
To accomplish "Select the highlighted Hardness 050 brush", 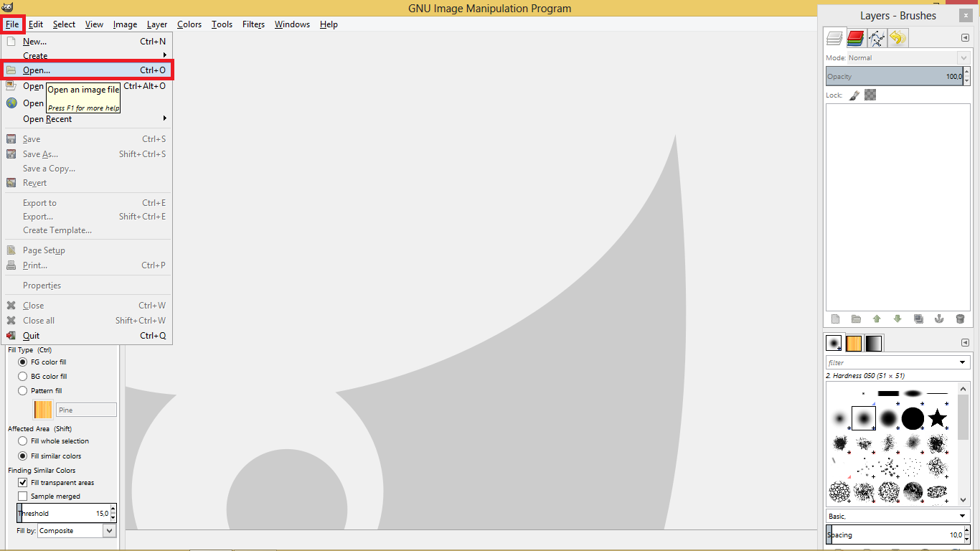I will [864, 418].
